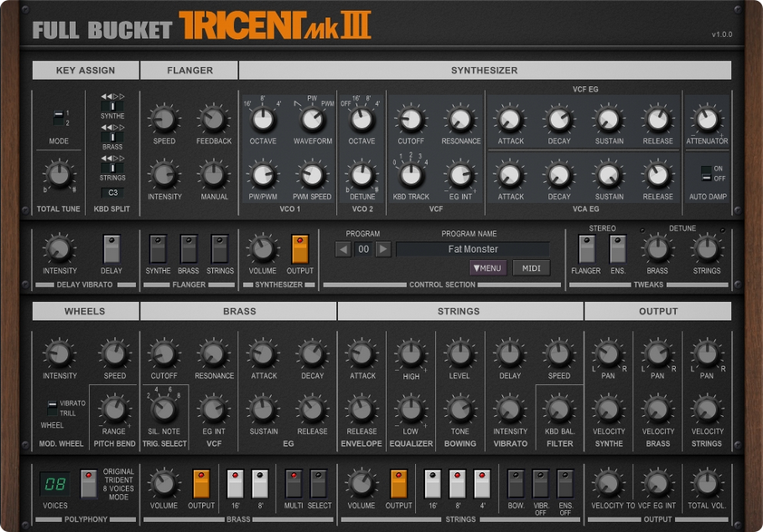Toggle the Strings ENS. OFF switch

click(565, 484)
